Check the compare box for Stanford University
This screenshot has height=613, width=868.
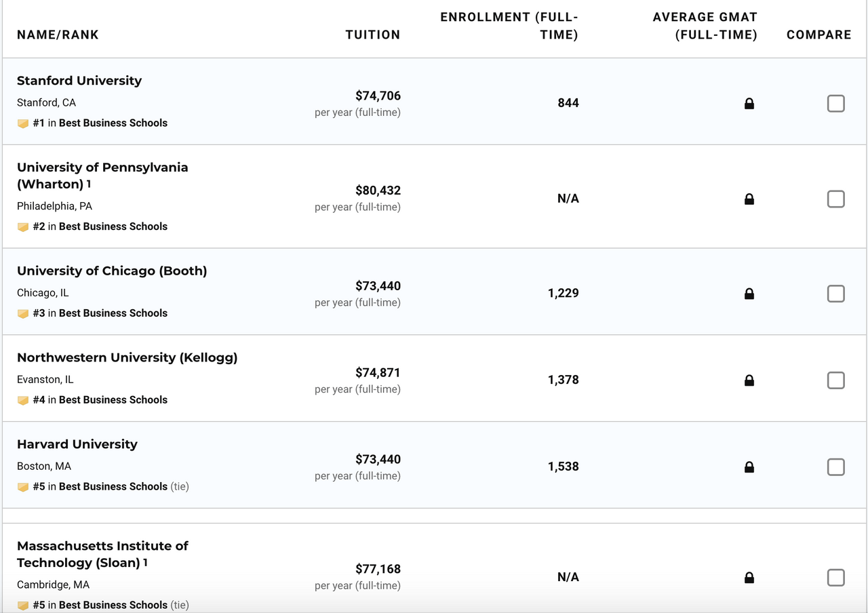[x=835, y=103]
